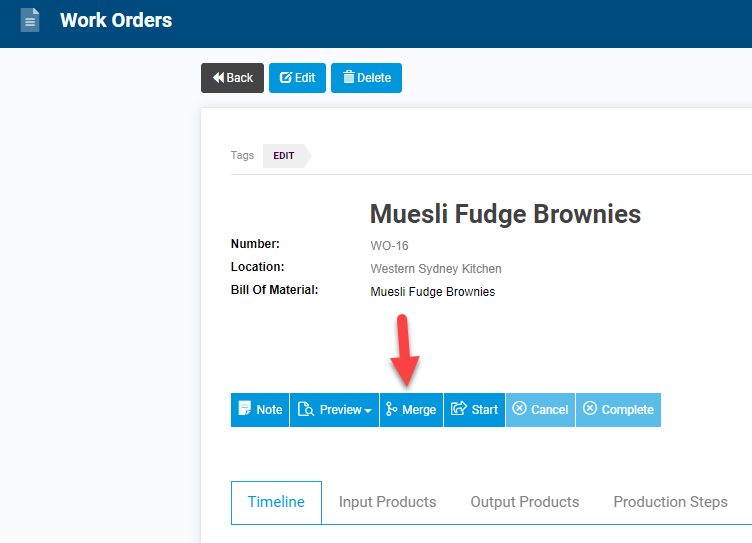The image size is (752, 543).
Task: Switch to the Output Products tab
Action: tap(525, 502)
